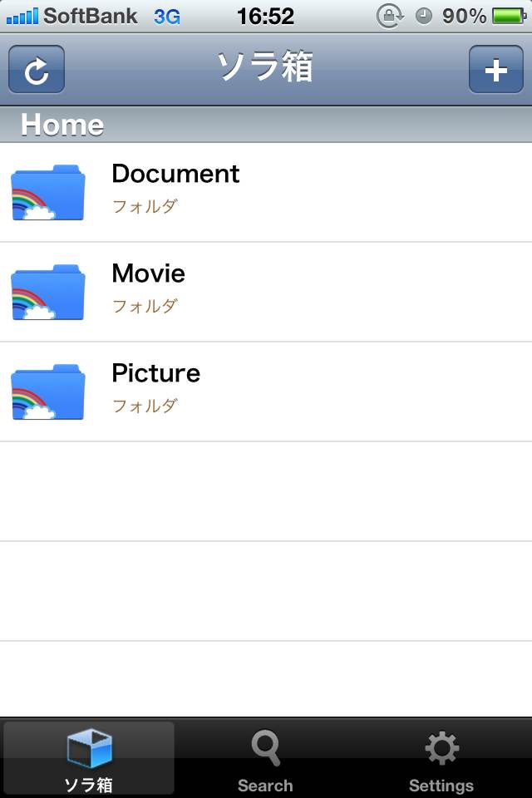
Task: Tap the Picture folder rainbow icon
Action: click(x=47, y=391)
